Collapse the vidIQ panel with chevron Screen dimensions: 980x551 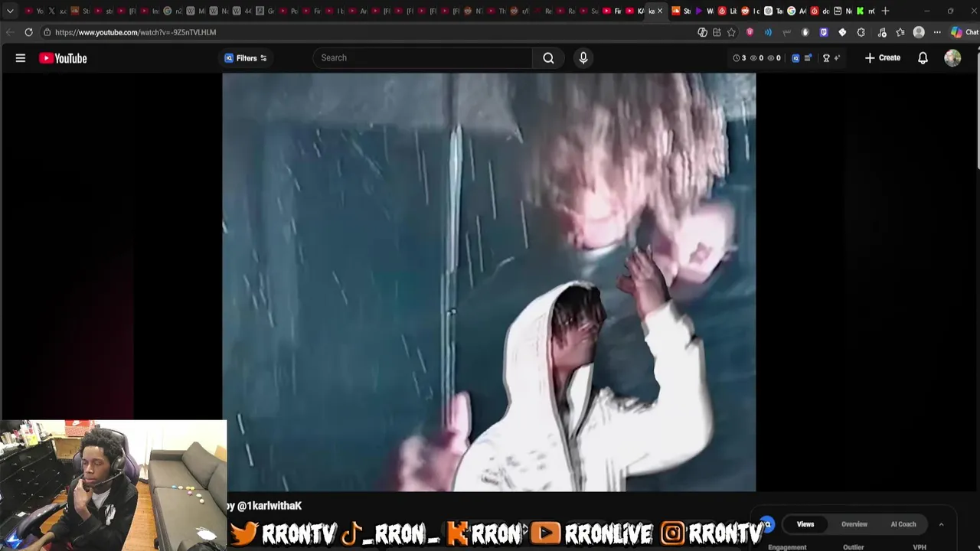[x=941, y=524]
